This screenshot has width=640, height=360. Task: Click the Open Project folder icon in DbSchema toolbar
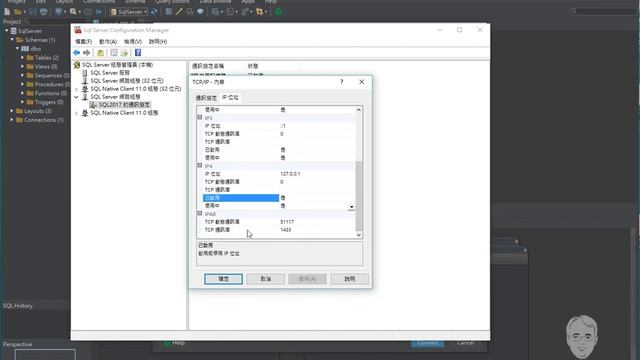tap(17, 12)
